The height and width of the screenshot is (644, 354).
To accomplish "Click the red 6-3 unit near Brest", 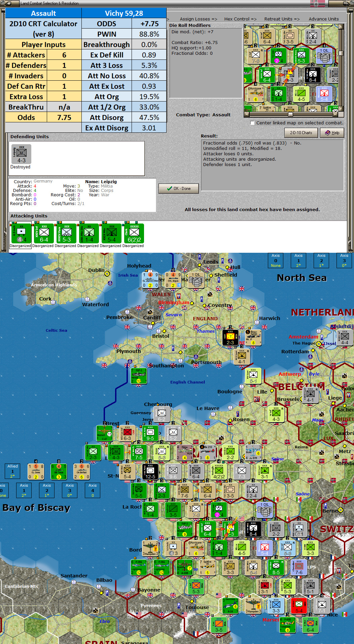I will pos(127,433).
